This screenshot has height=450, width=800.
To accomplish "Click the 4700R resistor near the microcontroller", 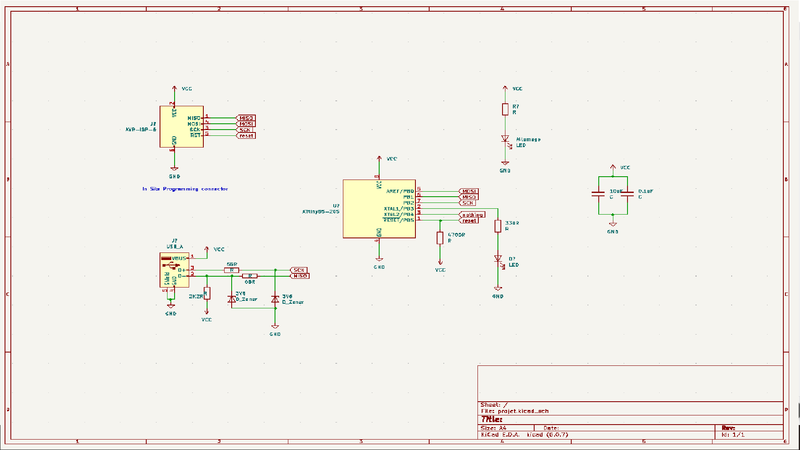I will (440, 238).
